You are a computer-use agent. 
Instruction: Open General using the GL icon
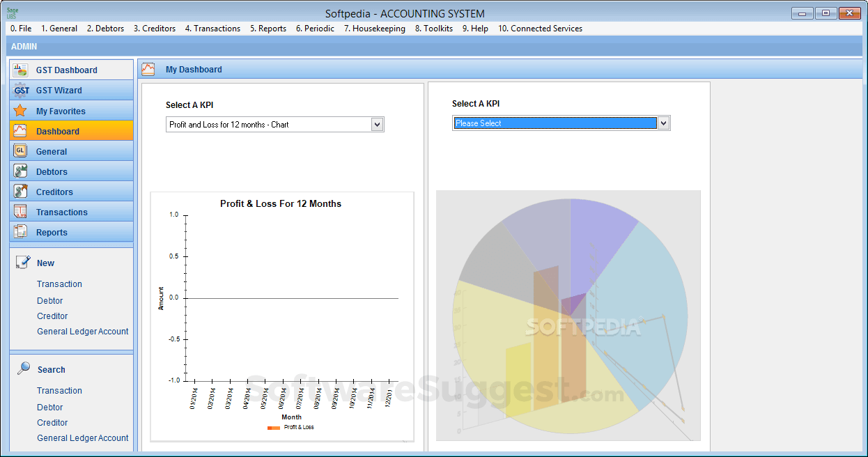click(20, 150)
